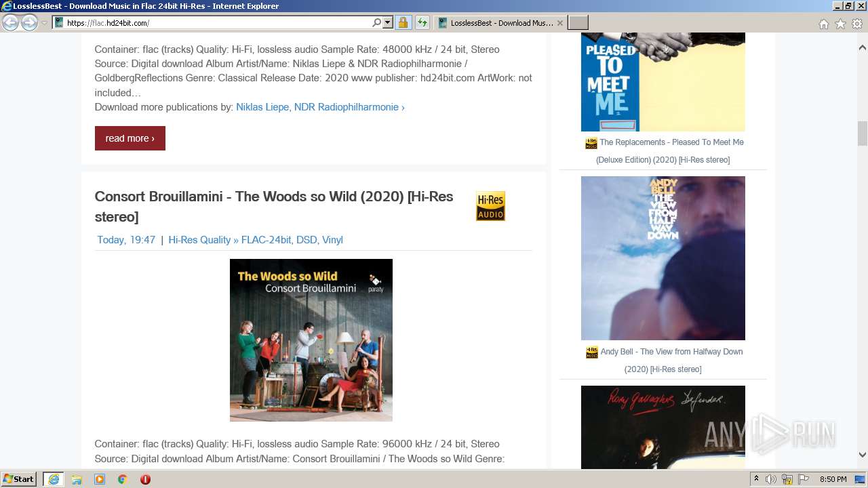Launch Chrome from the taskbar
This screenshot has height=488, width=868.
click(x=123, y=479)
